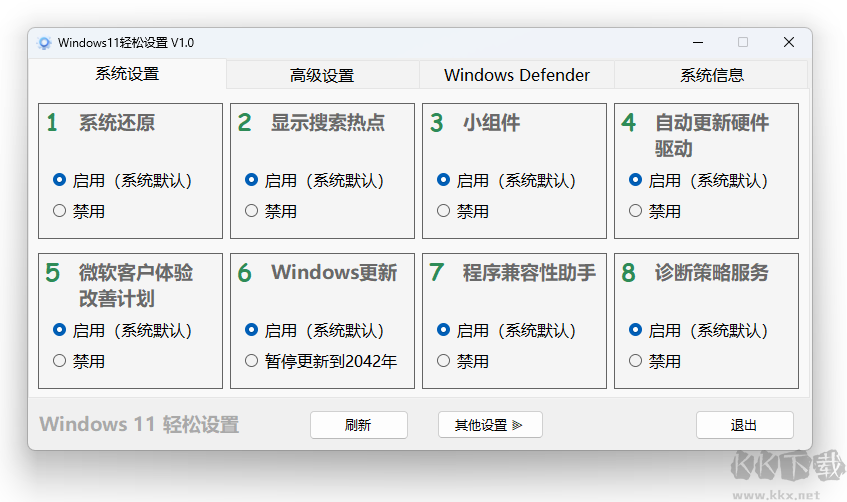Select the 系统设置 tab
This screenshot has height=502, width=847.
click(x=127, y=74)
